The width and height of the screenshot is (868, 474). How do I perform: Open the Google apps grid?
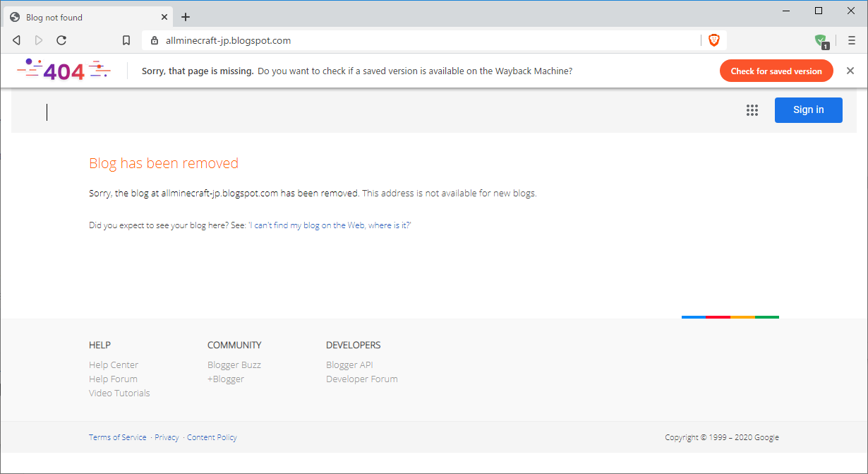[x=752, y=110]
